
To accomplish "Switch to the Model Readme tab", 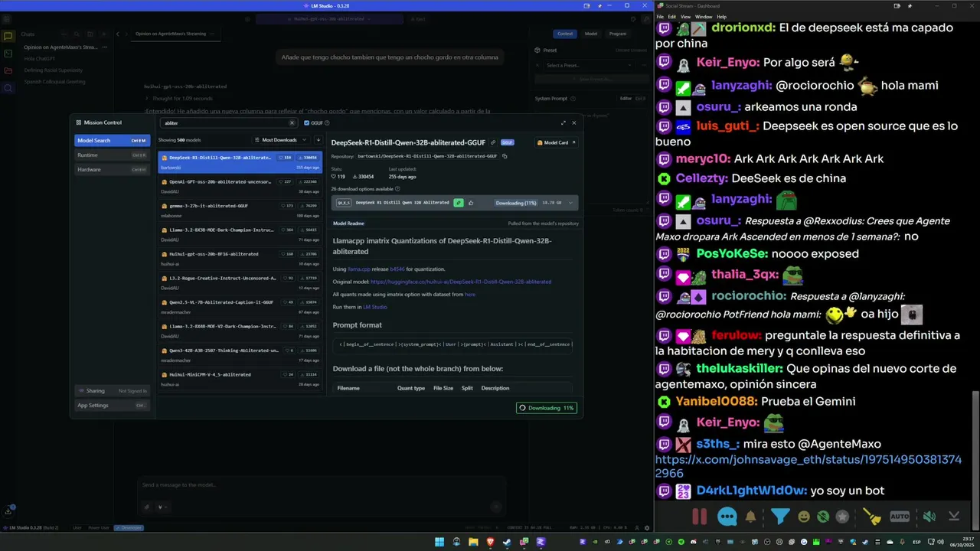I will click(348, 223).
